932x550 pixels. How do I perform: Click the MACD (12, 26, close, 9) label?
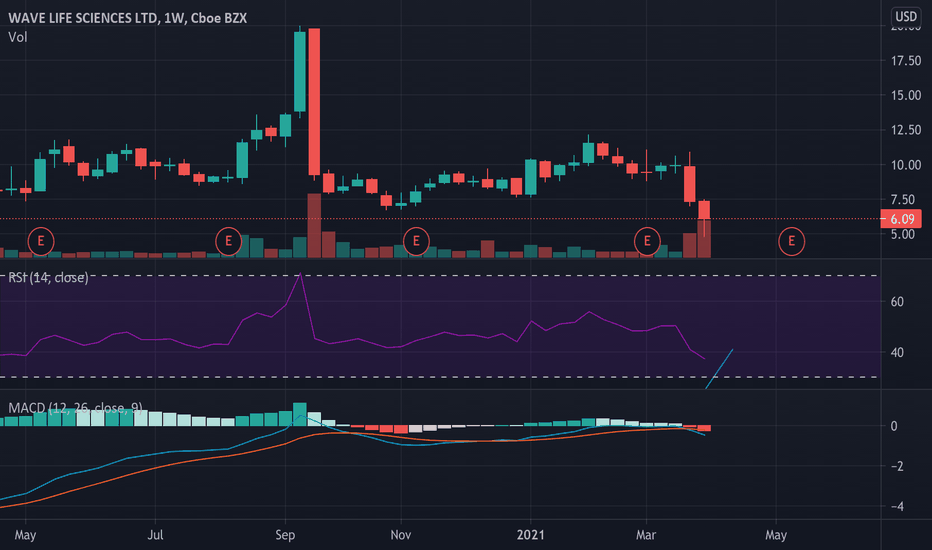75,408
